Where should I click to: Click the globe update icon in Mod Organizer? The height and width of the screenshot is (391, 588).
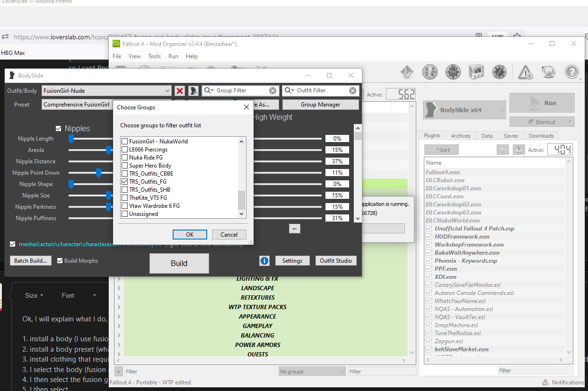coord(548,72)
